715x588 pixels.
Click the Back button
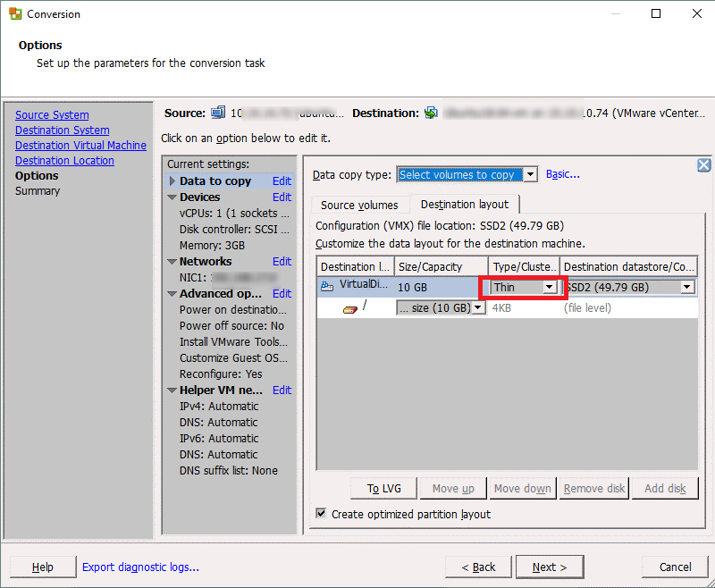(x=478, y=567)
